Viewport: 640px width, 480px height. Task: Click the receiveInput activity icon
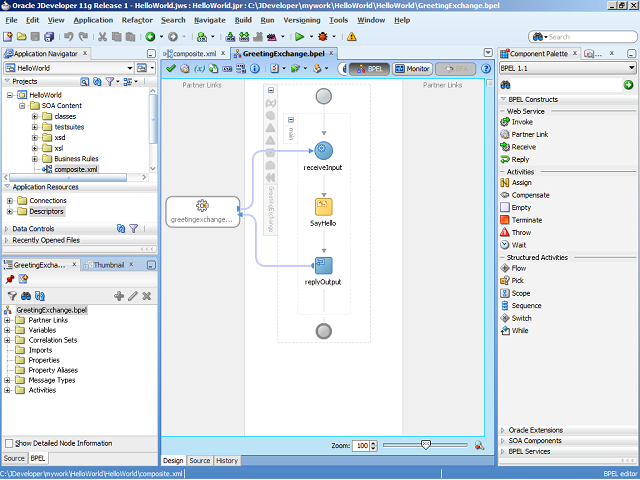[x=323, y=150]
